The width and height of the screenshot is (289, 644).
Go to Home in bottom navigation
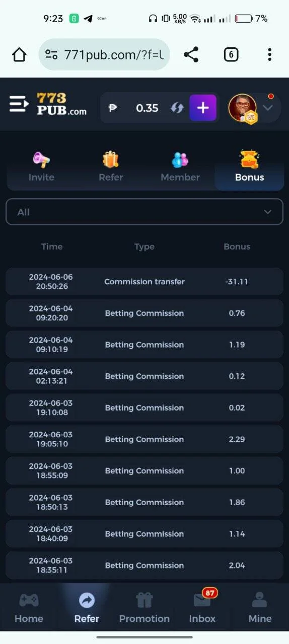29,607
